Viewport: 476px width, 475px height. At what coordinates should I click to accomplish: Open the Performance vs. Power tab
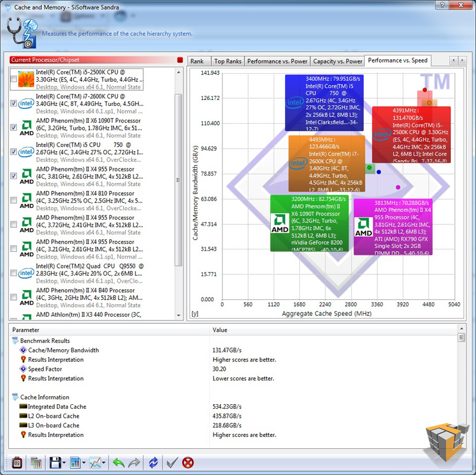click(277, 61)
